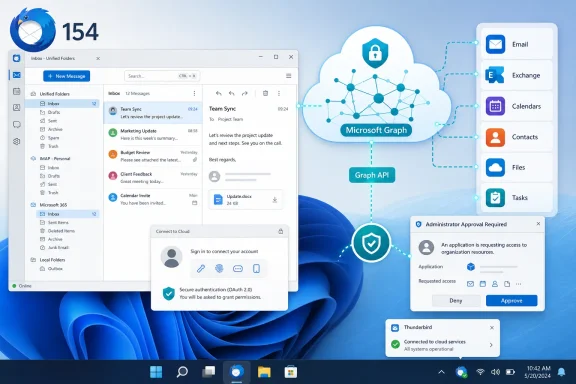Image resolution: width=576 pixels, height=384 pixels.
Task: Expand the Thunderbird notification chevron
Action: click(x=491, y=345)
